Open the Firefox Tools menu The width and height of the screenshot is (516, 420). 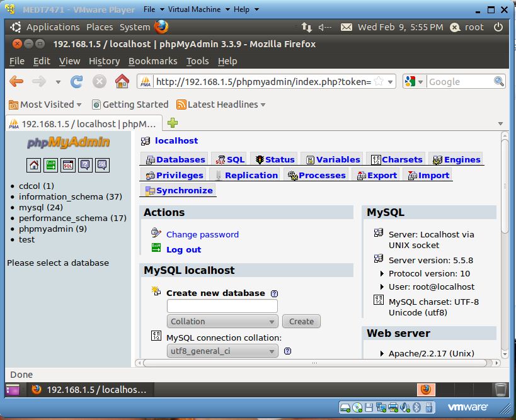197,61
